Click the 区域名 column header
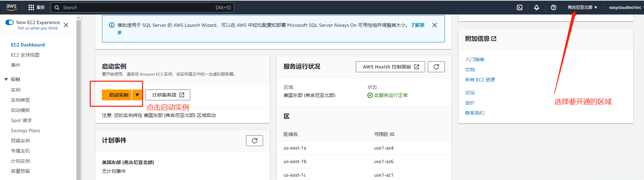Screen dimensions: 644x180 [291, 134]
